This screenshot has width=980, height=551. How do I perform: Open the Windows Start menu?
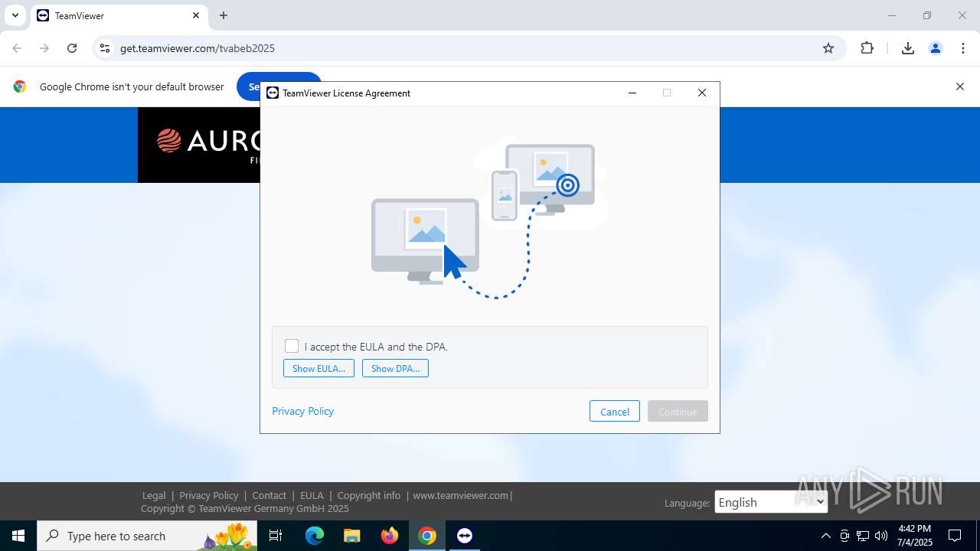pyautogui.click(x=18, y=536)
